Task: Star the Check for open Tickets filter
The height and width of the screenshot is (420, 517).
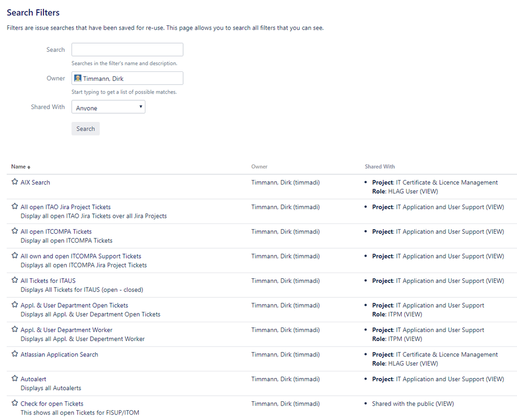Action: 14,403
